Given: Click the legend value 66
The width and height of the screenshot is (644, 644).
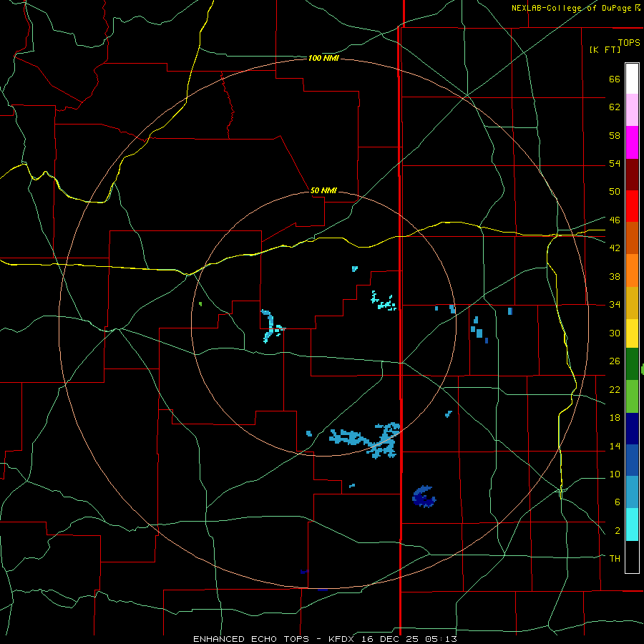Looking at the screenshot, I should (x=615, y=79).
